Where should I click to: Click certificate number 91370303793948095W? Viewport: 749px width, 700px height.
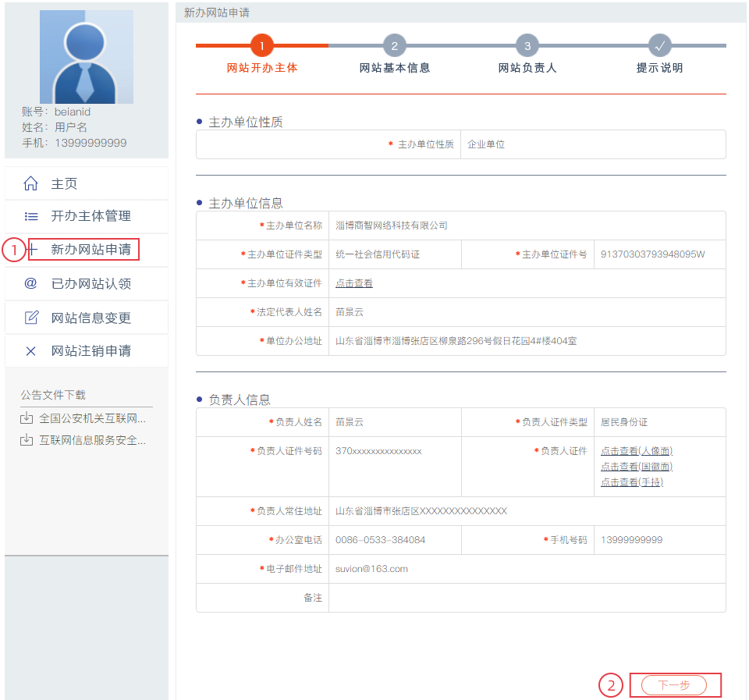click(x=652, y=254)
